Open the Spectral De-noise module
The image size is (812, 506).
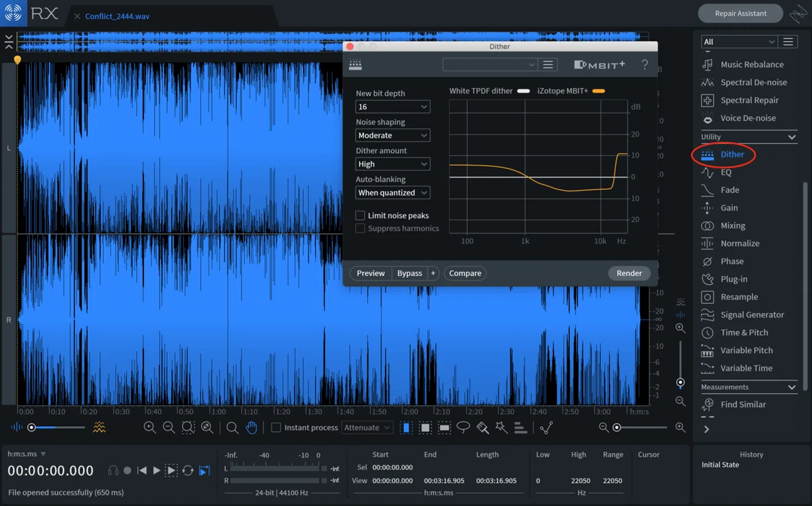(744, 83)
